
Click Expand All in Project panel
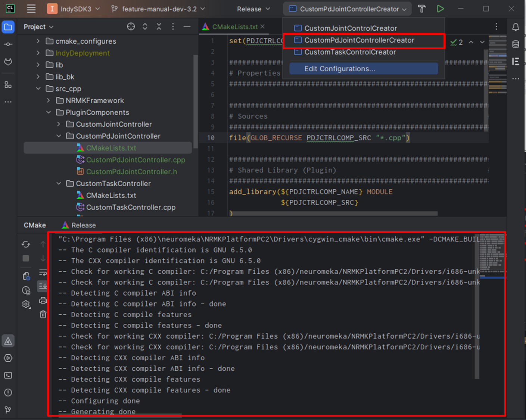(x=145, y=27)
